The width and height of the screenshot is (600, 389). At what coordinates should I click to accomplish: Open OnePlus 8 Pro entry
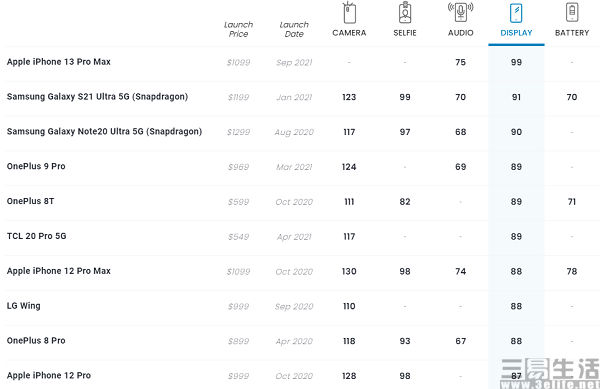click(x=36, y=340)
